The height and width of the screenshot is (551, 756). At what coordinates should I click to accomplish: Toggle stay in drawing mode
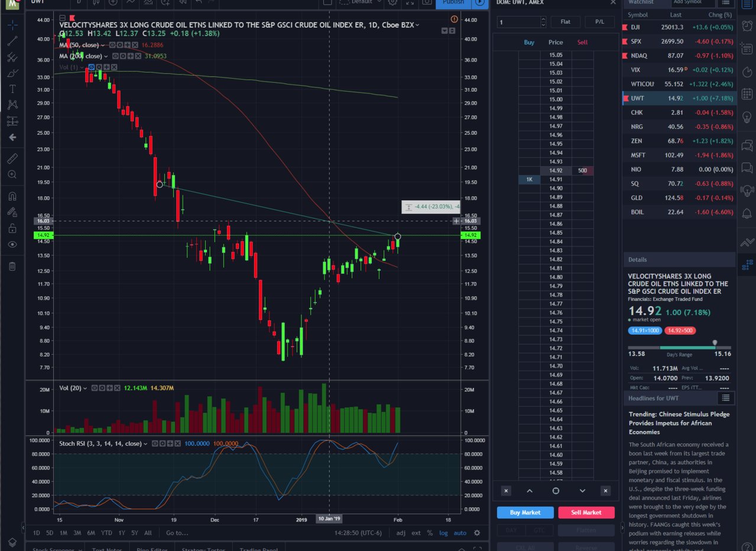tap(12, 212)
